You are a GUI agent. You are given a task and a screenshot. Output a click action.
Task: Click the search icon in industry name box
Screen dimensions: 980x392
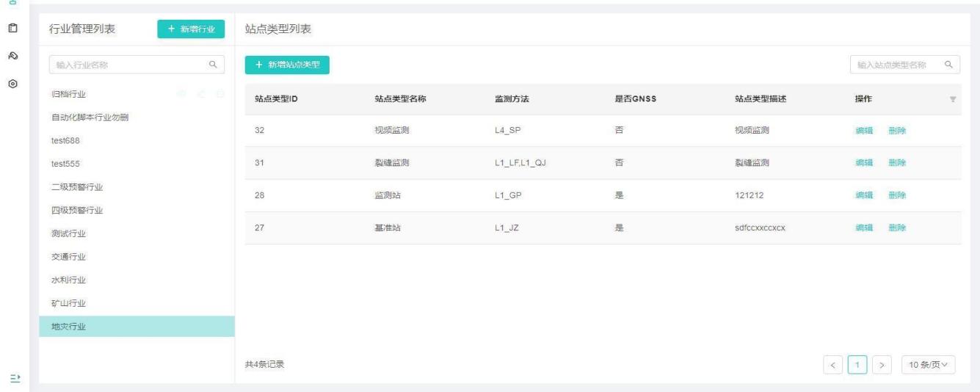pyautogui.click(x=214, y=65)
